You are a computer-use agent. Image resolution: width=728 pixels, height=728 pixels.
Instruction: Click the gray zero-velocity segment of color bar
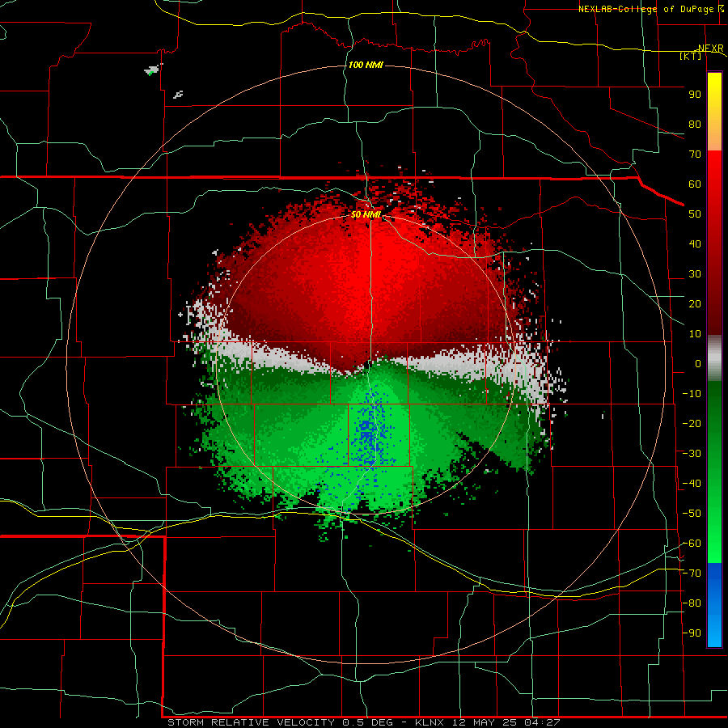point(714,358)
